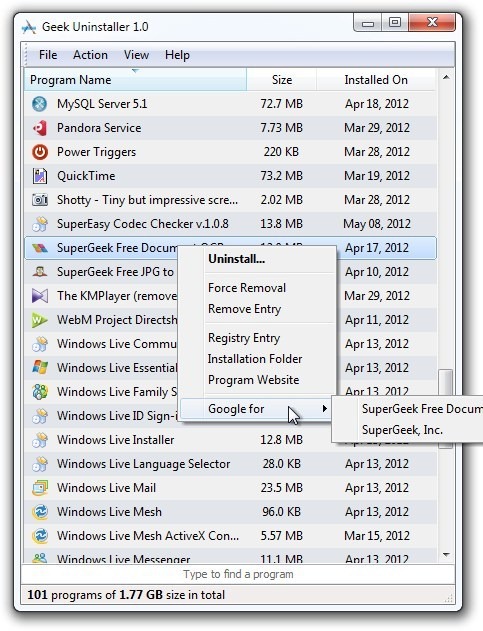Viewport: 483px width, 631px height.
Task: Click the Power Triggers red power icon
Action: [39, 152]
